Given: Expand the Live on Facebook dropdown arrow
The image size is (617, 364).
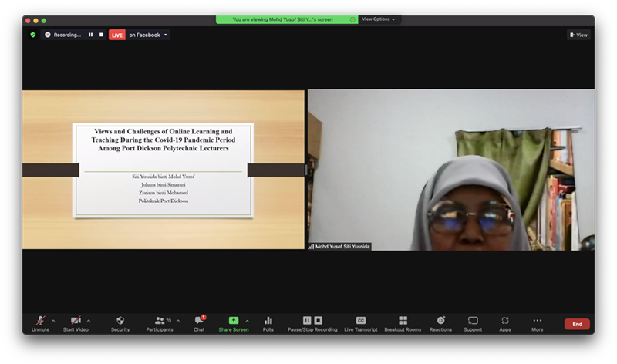Looking at the screenshot, I should click(x=166, y=35).
